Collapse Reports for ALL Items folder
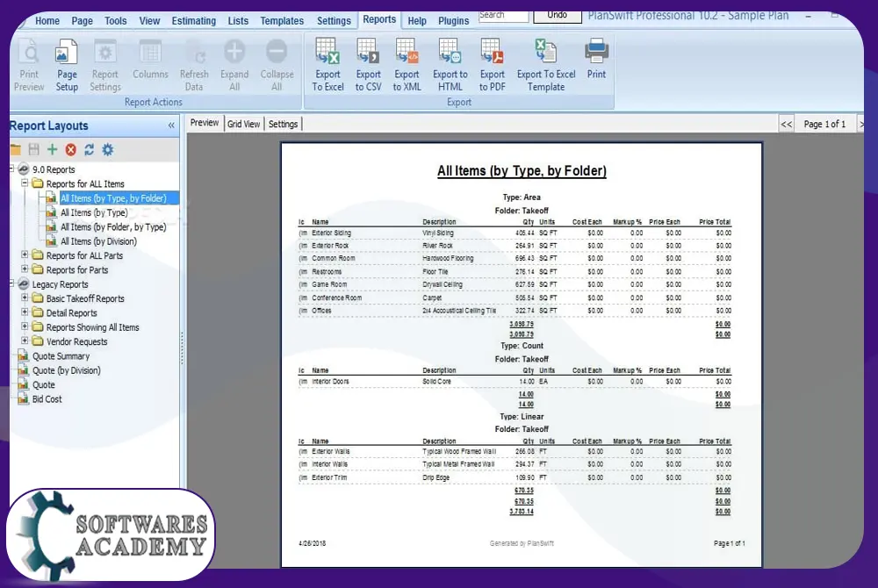The image size is (878, 588). coord(25,183)
